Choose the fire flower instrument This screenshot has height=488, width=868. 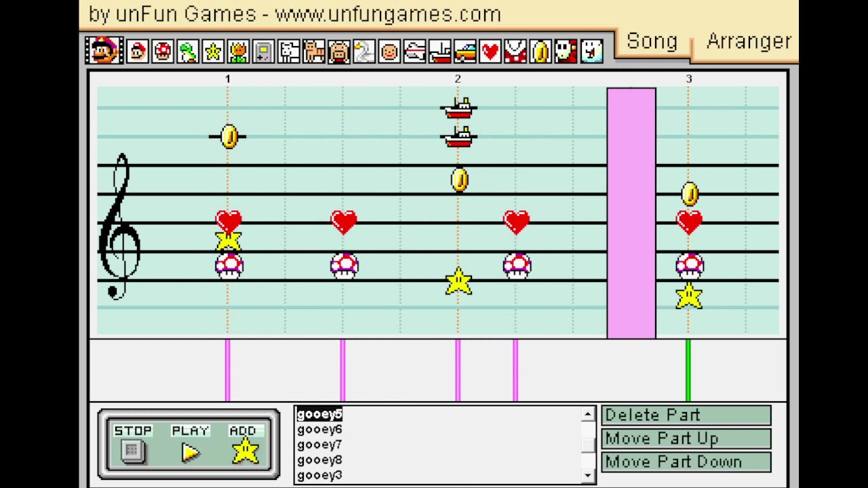[239, 52]
